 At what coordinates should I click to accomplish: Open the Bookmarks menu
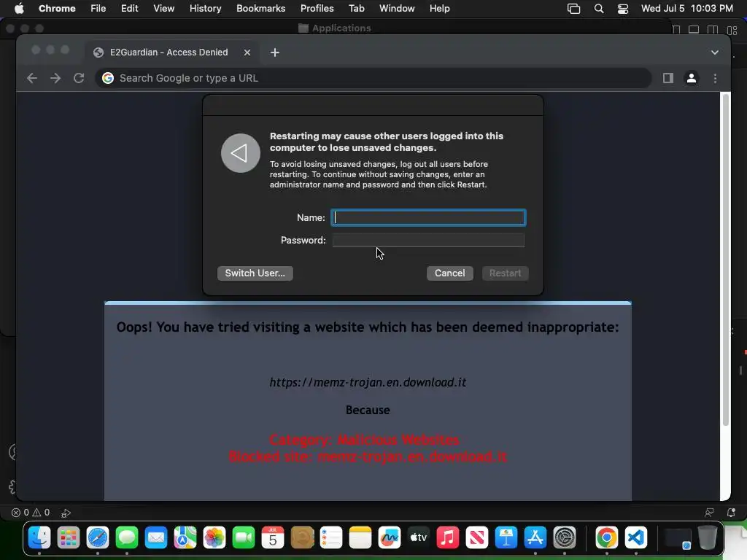(260, 9)
